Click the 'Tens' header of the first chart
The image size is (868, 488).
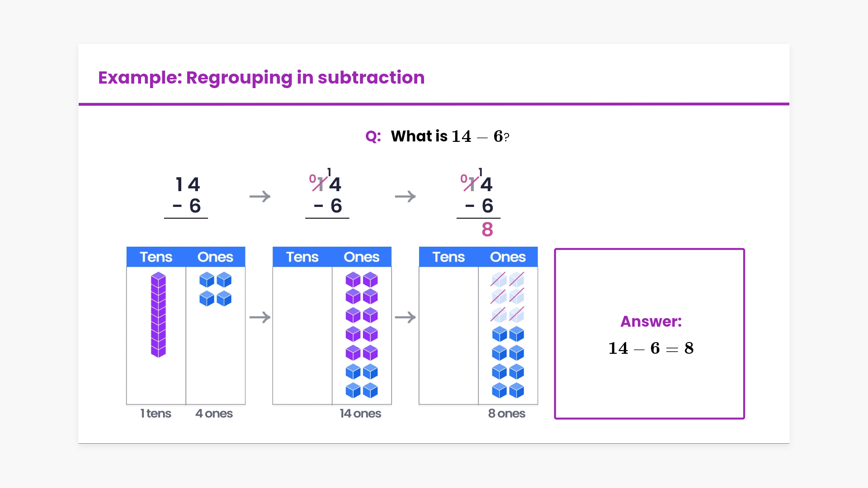(x=156, y=257)
